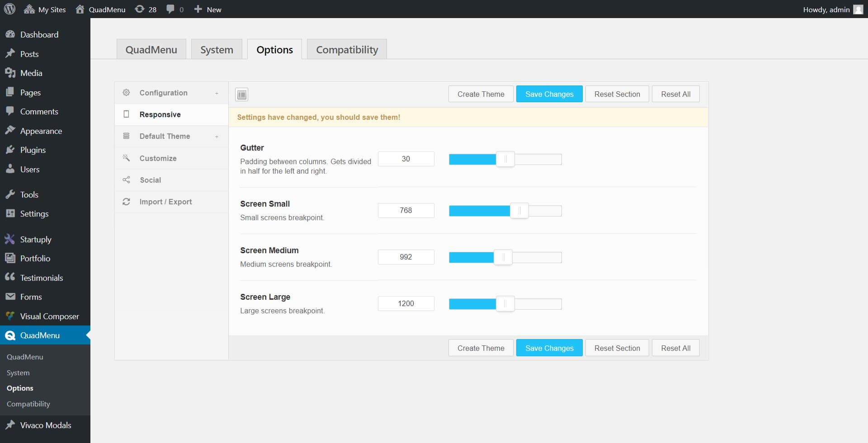Image resolution: width=868 pixels, height=443 pixels.
Task: Click top Create Theme button
Action: 481,94
